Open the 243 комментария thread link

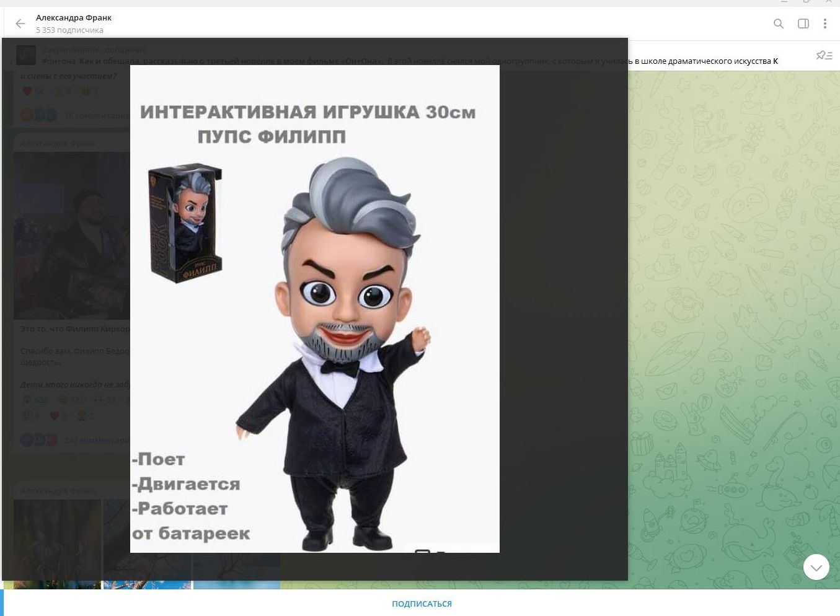[97, 441]
